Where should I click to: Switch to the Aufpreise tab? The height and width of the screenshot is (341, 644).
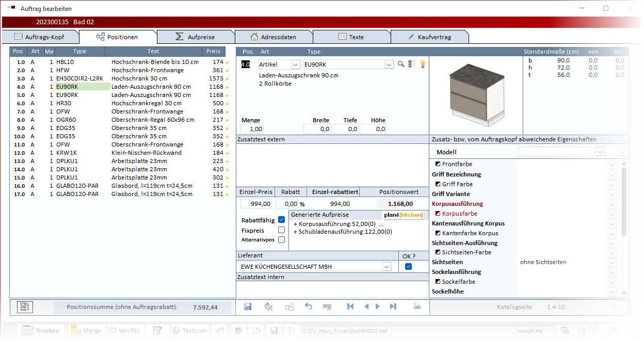tap(195, 37)
